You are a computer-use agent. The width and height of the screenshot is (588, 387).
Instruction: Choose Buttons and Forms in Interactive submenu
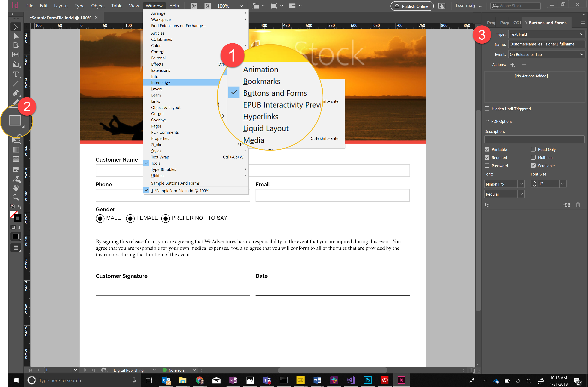275,93
